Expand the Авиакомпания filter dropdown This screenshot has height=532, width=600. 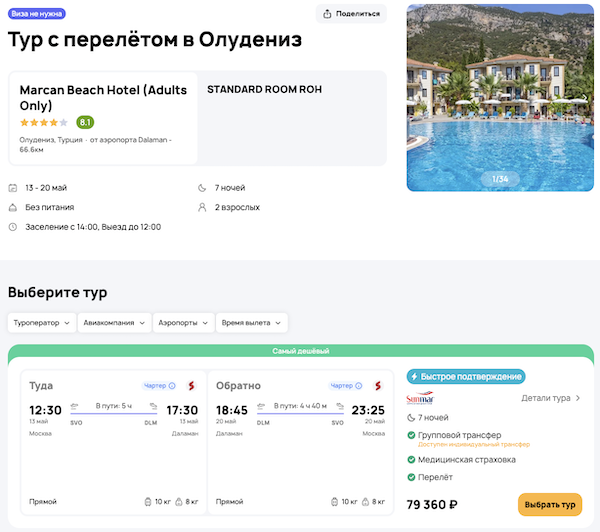[115, 323]
